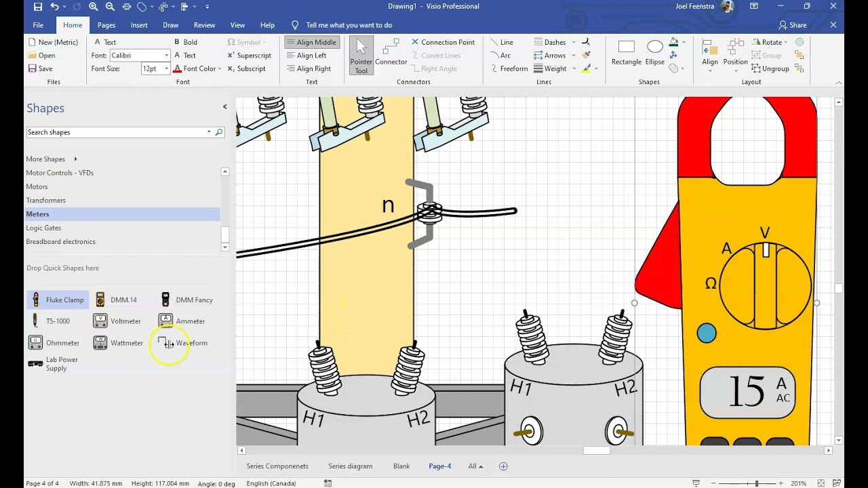This screenshot has width=868, height=488.
Task: Collapse the Shapes pane
Action: click(x=225, y=106)
